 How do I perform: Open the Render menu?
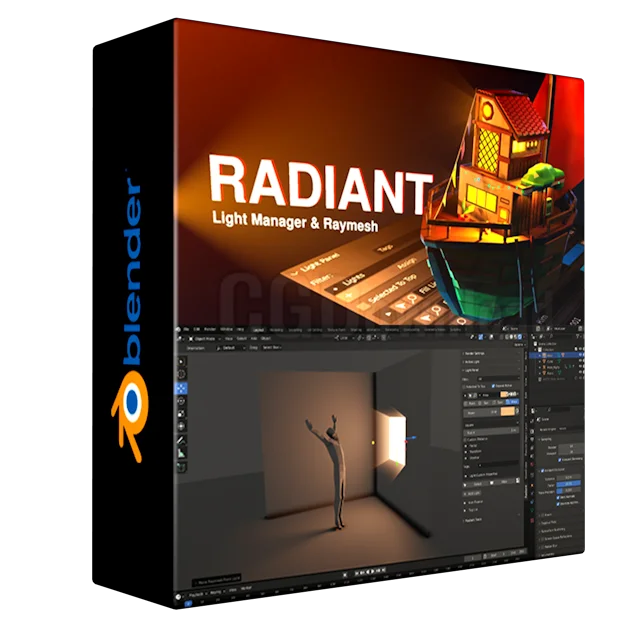pyautogui.click(x=210, y=329)
